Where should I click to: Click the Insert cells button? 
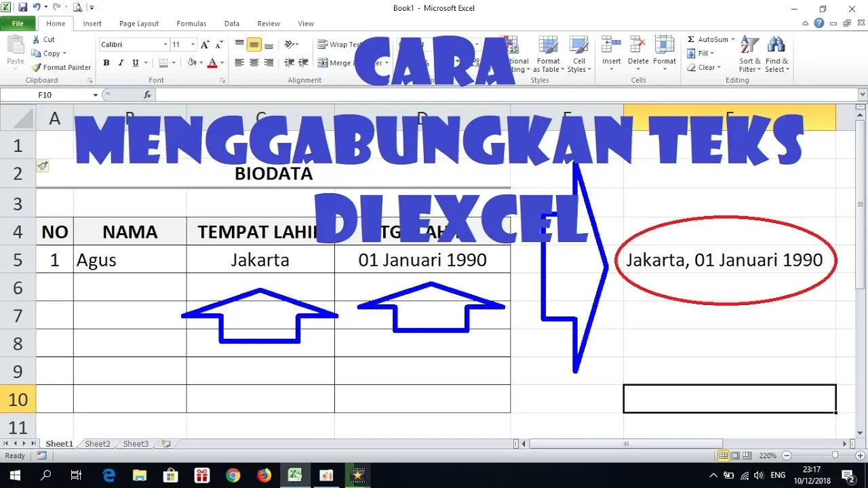pyautogui.click(x=612, y=52)
